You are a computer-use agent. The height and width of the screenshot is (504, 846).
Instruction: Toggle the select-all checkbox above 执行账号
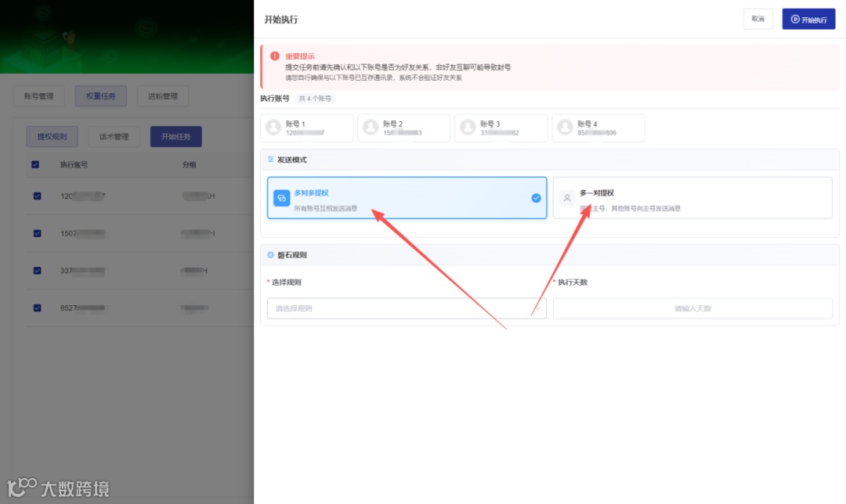click(x=35, y=164)
